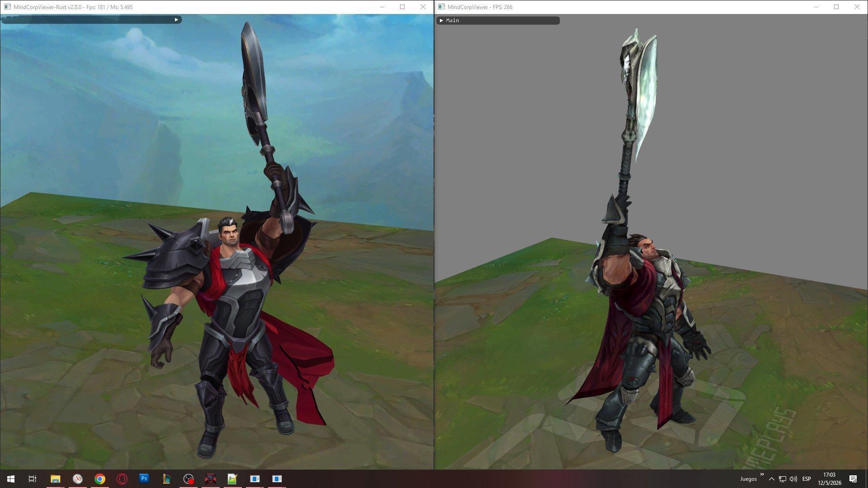Switch to OBS Studio on the taskbar
The height and width of the screenshot is (488, 868).
click(x=189, y=479)
